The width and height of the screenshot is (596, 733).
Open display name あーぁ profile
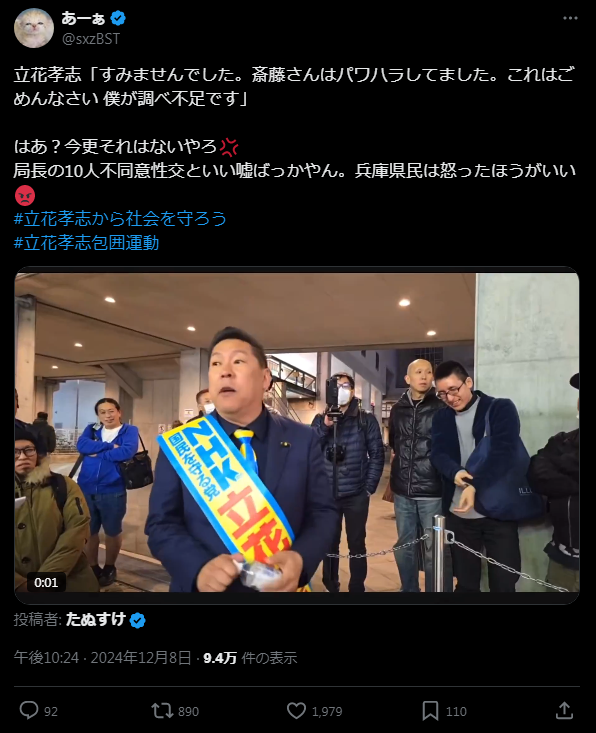(x=83, y=18)
